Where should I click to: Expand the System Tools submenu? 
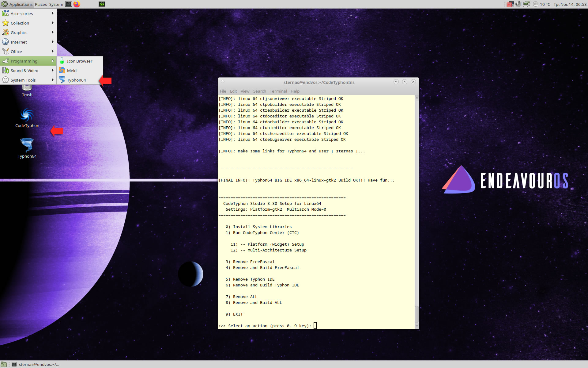(x=28, y=80)
